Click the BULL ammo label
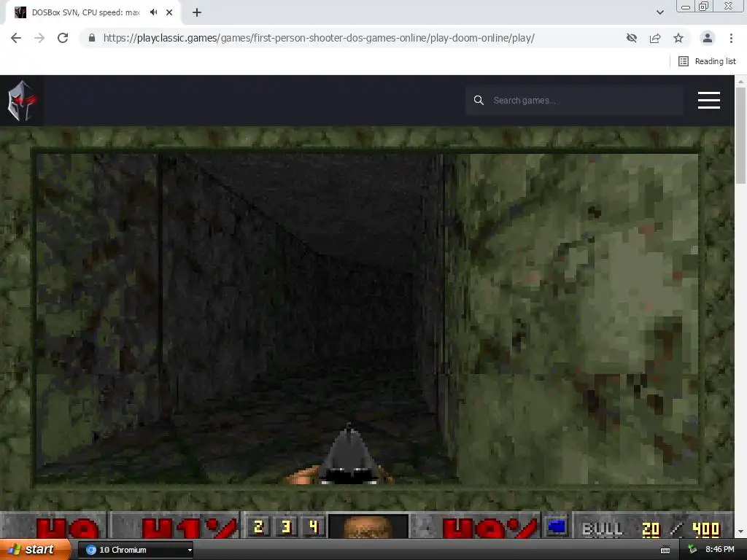The height and width of the screenshot is (560, 747). 602,529
